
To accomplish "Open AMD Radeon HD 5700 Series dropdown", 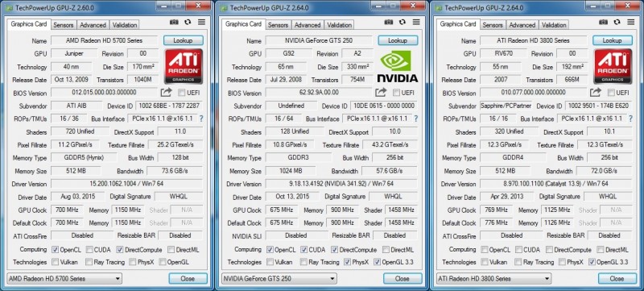I will click(x=64, y=278).
